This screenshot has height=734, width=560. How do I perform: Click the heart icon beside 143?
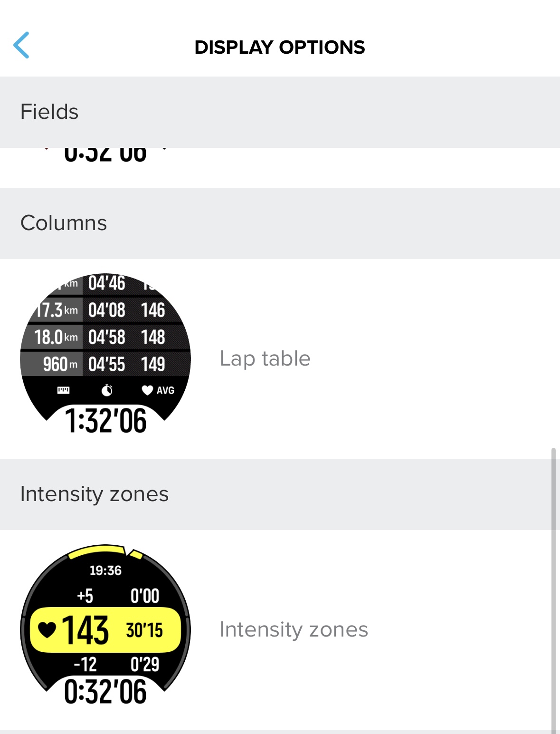[x=47, y=630]
